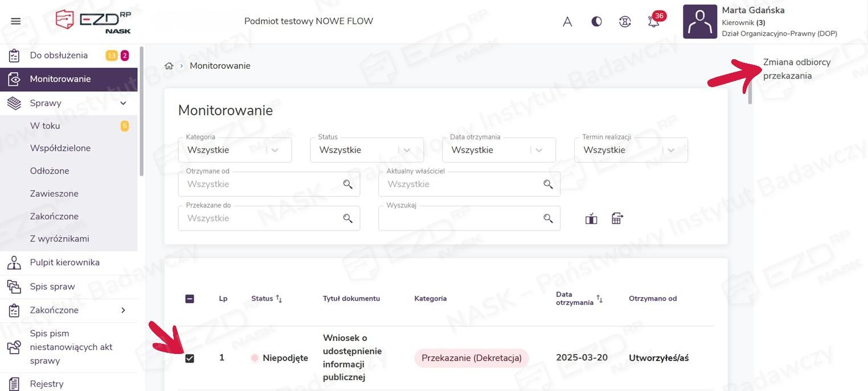Click the home breadcrumb icon
Screen dimensions: 868x391
click(169, 66)
